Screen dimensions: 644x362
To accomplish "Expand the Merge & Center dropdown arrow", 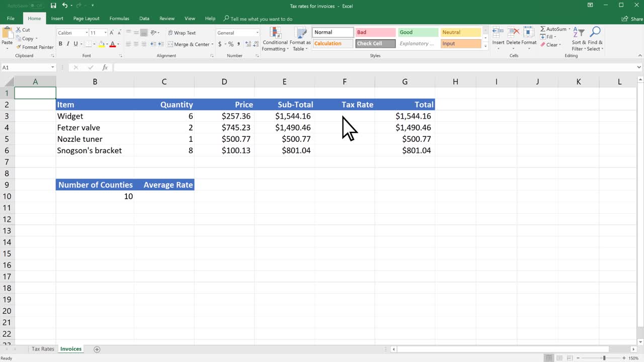I will pos(212,44).
